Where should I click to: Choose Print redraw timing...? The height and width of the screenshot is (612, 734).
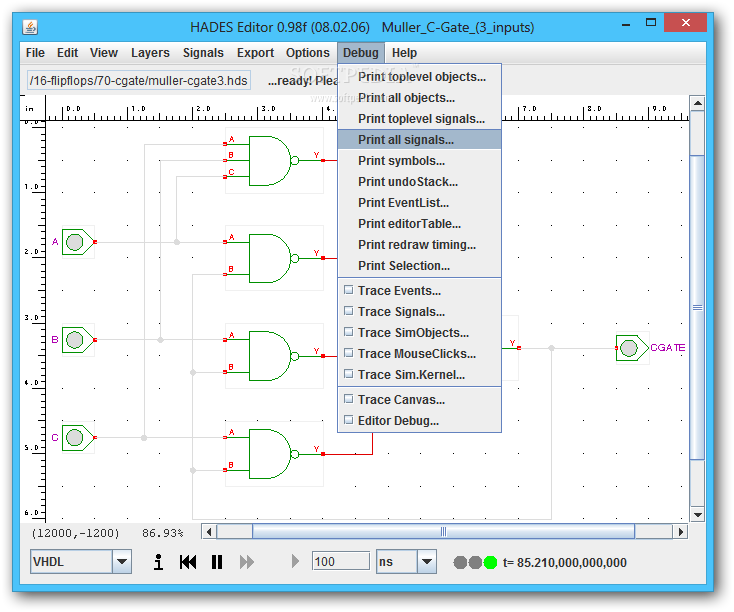pyautogui.click(x=419, y=244)
